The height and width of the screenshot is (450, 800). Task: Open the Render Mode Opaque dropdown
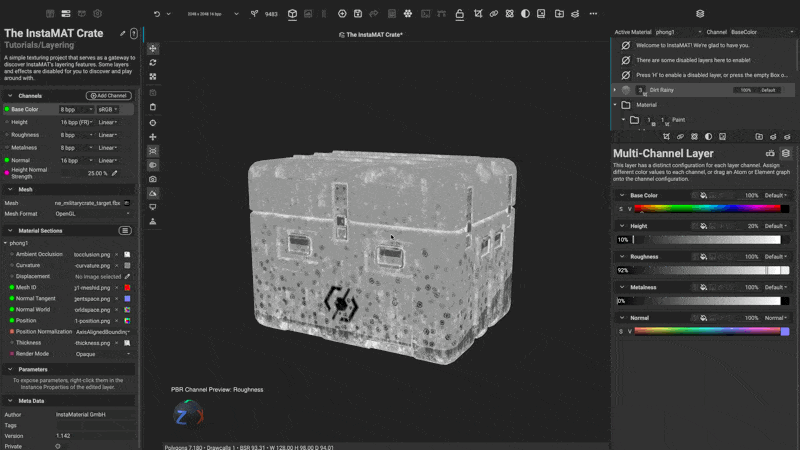click(102, 354)
